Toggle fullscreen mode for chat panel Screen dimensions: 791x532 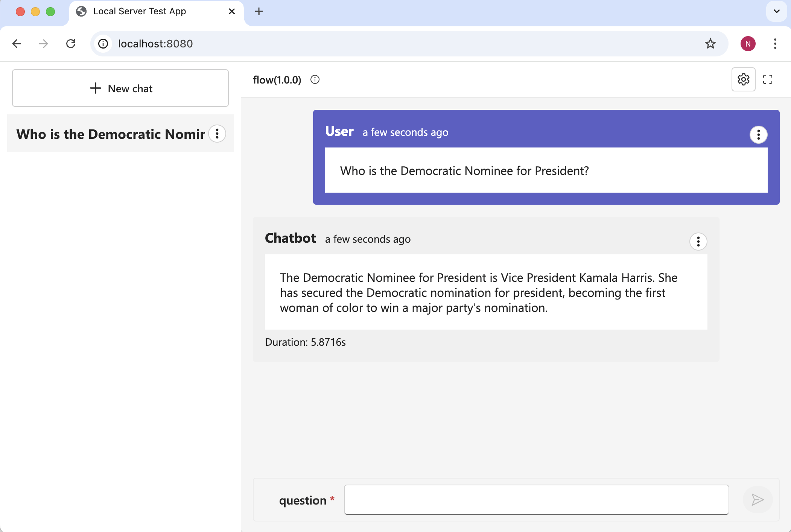[767, 79]
